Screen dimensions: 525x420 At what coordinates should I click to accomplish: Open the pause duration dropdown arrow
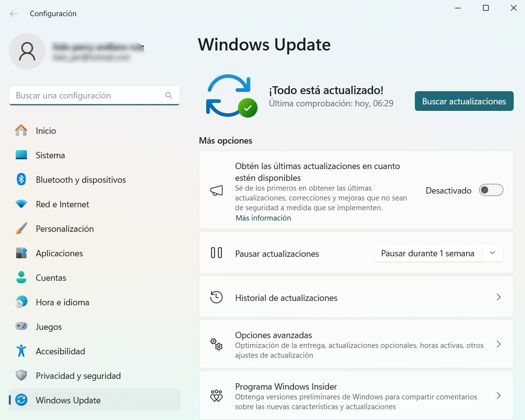tap(492, 253)
